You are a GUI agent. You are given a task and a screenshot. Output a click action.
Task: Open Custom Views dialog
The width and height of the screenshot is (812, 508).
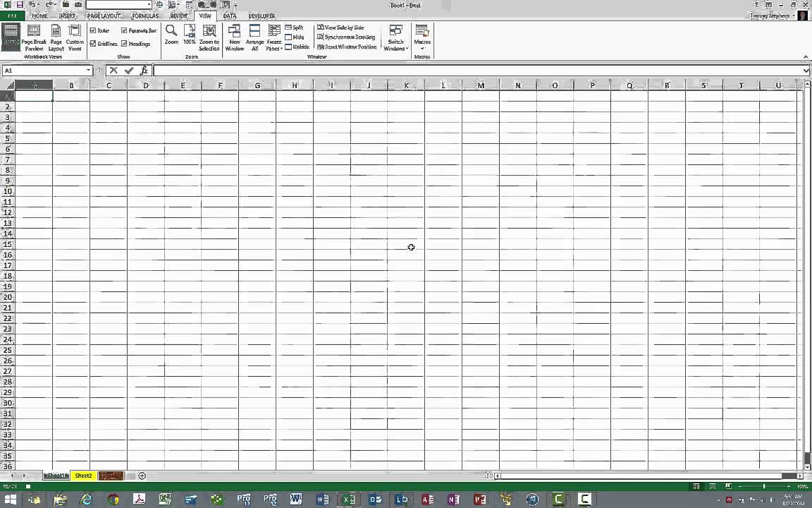pyautogui.click(x=75, y=38)
